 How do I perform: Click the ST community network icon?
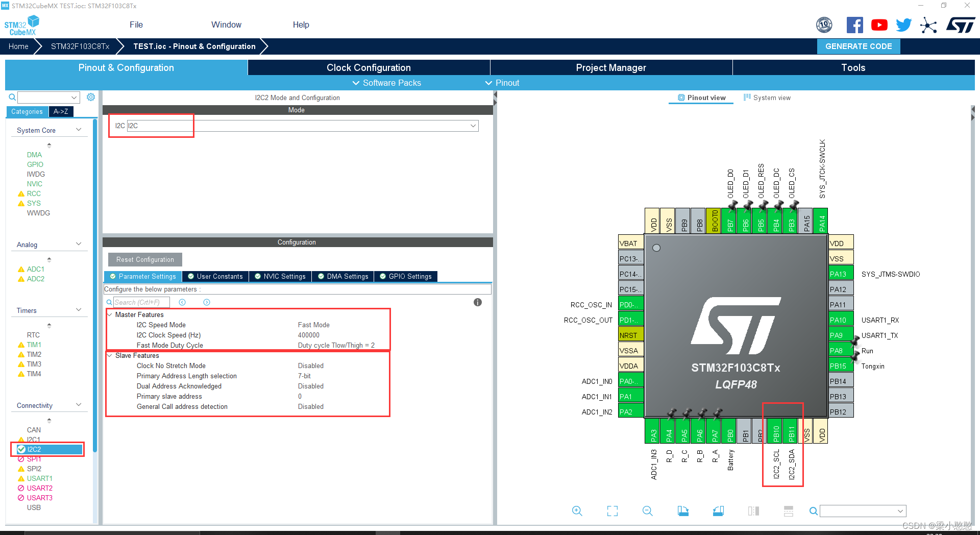pos(928,25)
